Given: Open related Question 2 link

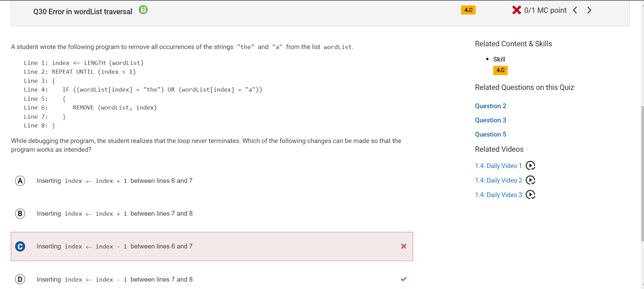Looking at the screenshot, I should [x=491, y=106].
